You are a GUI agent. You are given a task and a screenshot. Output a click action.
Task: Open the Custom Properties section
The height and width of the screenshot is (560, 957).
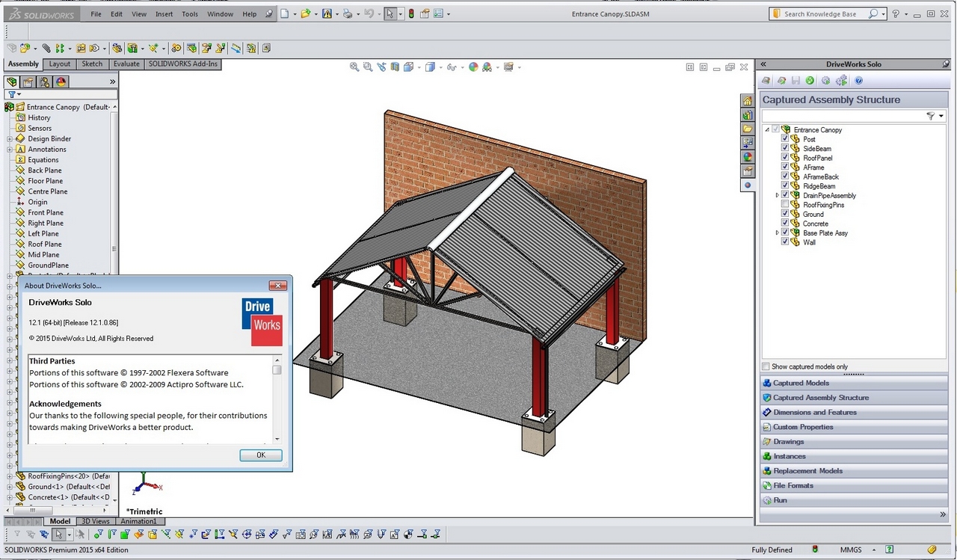[x=853, y=427]
